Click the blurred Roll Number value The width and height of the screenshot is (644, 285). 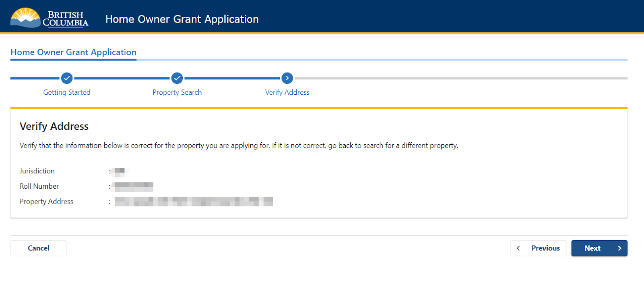tap(133, 187)
